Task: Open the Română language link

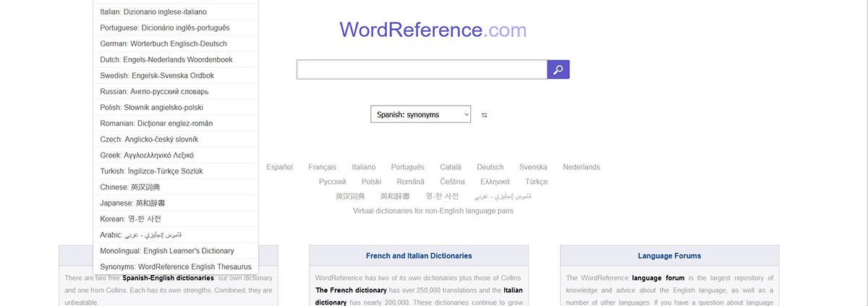Action: 410,182
